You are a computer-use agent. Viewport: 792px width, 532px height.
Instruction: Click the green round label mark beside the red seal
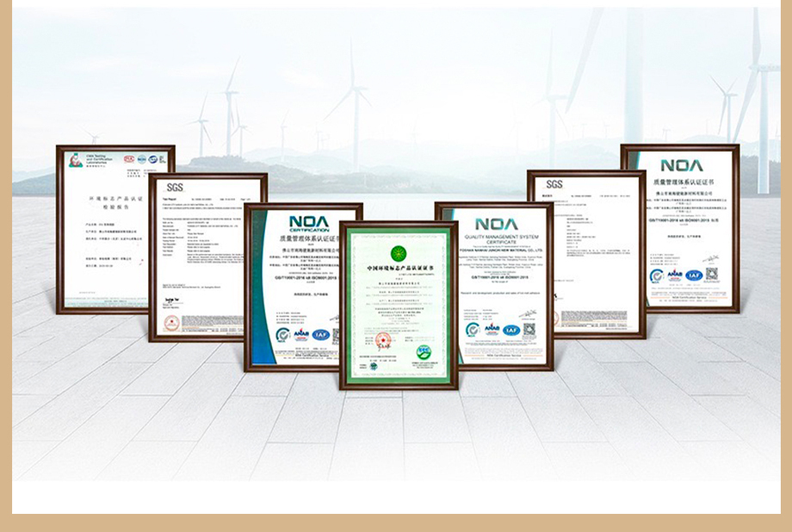click(424, 352)
